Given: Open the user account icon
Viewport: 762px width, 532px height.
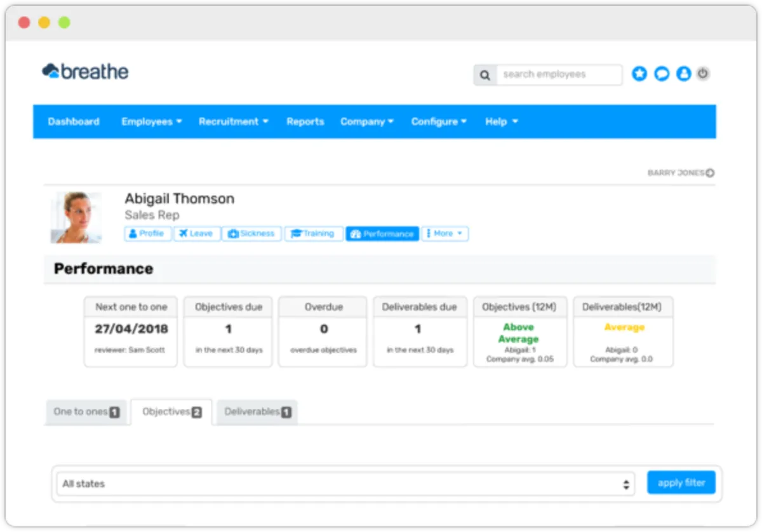Looking at the screenshot, I should click(x=683, y=74).
